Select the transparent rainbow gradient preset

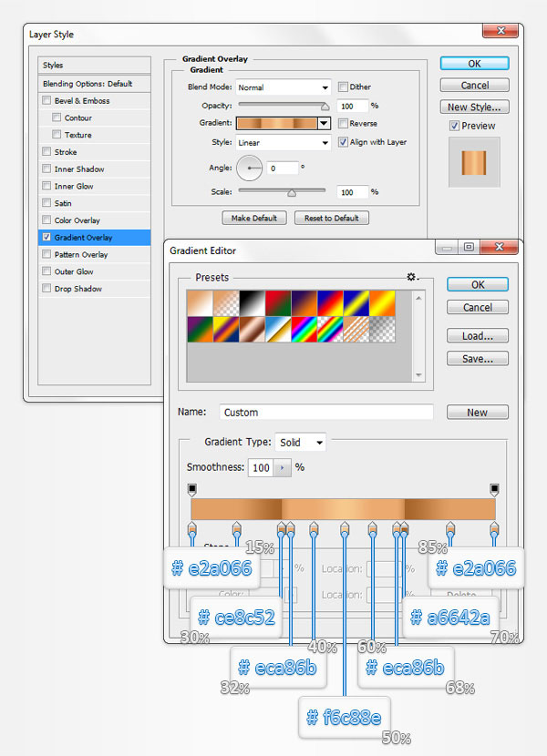click(x=330, y=330)
